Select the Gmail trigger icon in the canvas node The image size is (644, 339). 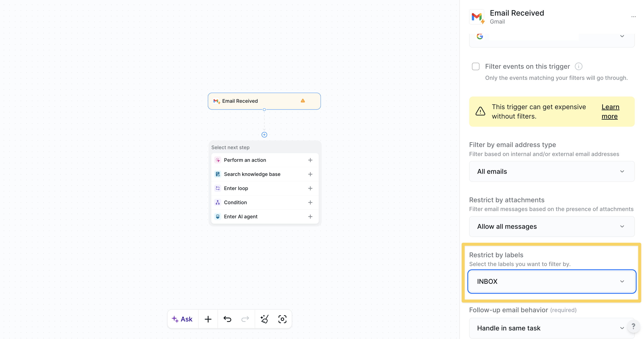tap(216, 101)
